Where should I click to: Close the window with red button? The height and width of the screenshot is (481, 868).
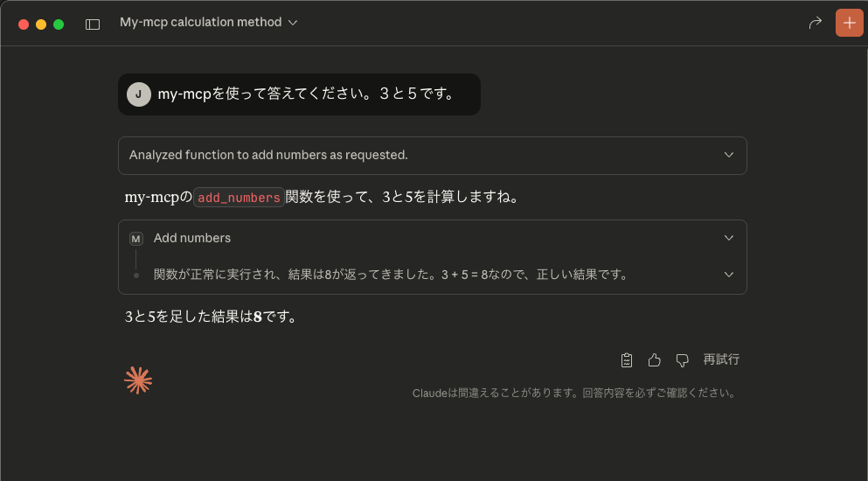point(24,24)
